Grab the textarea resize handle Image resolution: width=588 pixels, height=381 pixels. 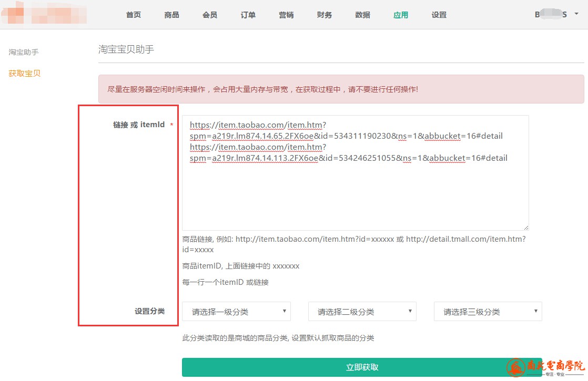pos(526,228)
